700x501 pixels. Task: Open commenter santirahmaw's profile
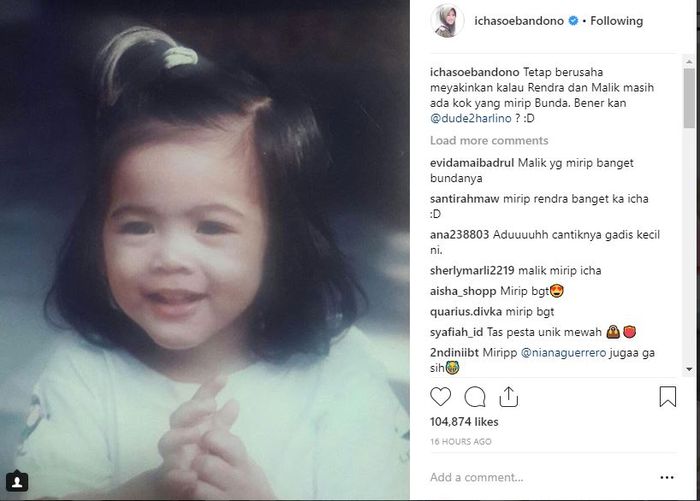pyautogui.click(x=464, y=199)
